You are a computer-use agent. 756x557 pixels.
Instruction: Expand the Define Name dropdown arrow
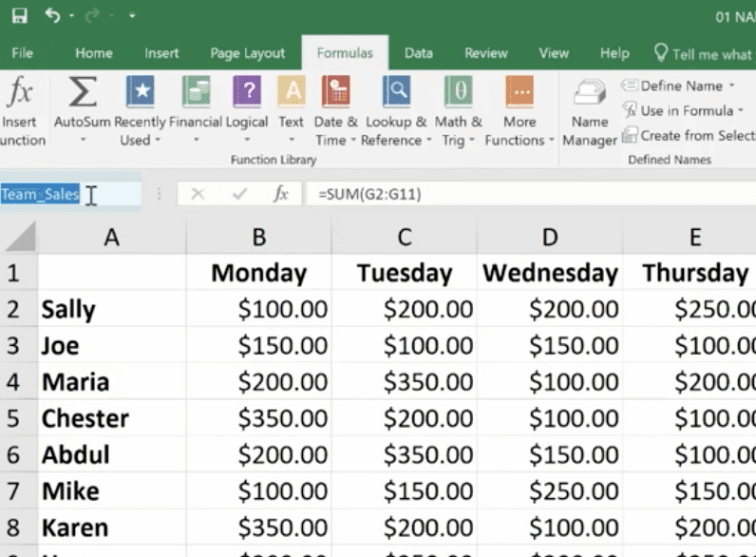tap(731, 86)
